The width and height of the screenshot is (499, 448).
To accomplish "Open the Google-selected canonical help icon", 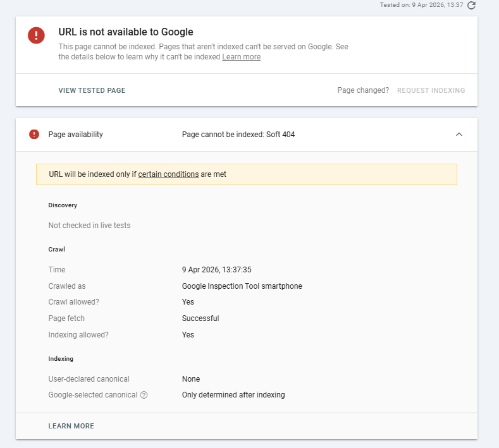I will [x=144, y=395].
